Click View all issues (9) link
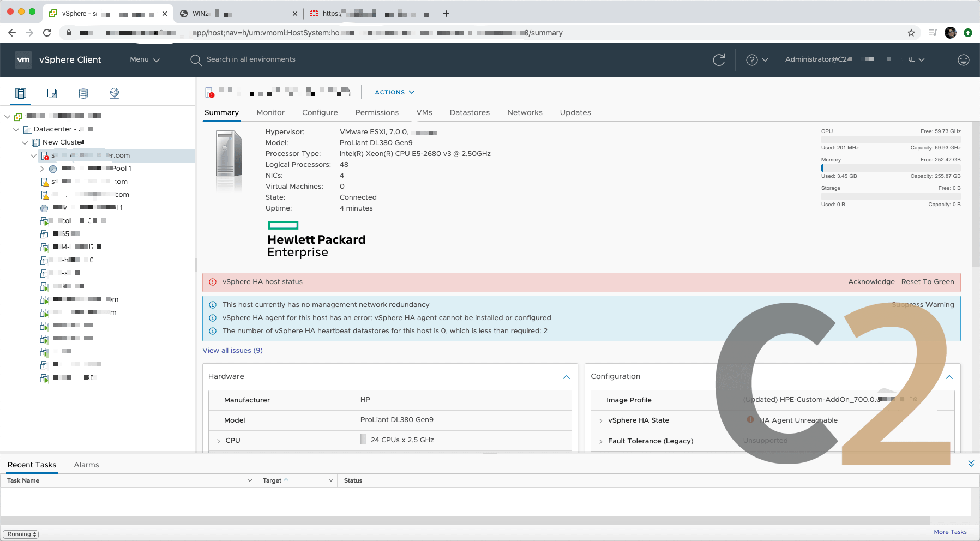 point(232,351)
